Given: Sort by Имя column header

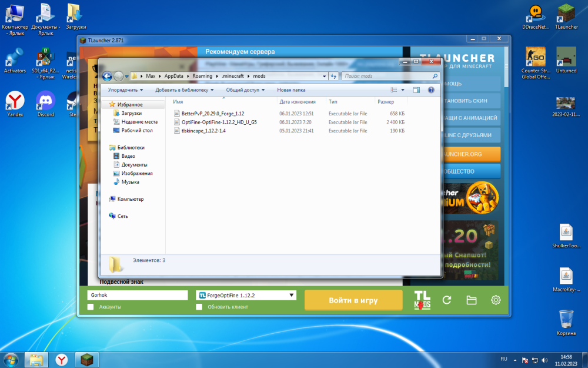Looking at the screenshot, I should click(224, 102).
